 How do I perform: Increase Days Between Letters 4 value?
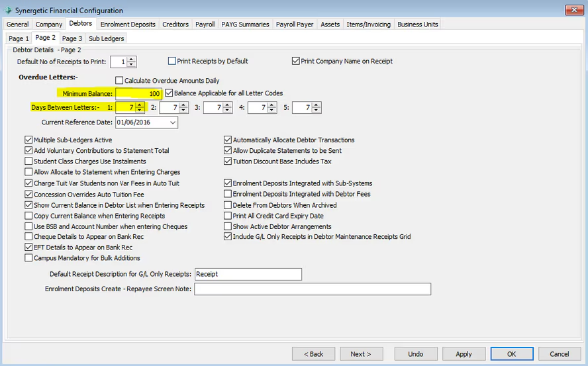(x=272, y=105)
